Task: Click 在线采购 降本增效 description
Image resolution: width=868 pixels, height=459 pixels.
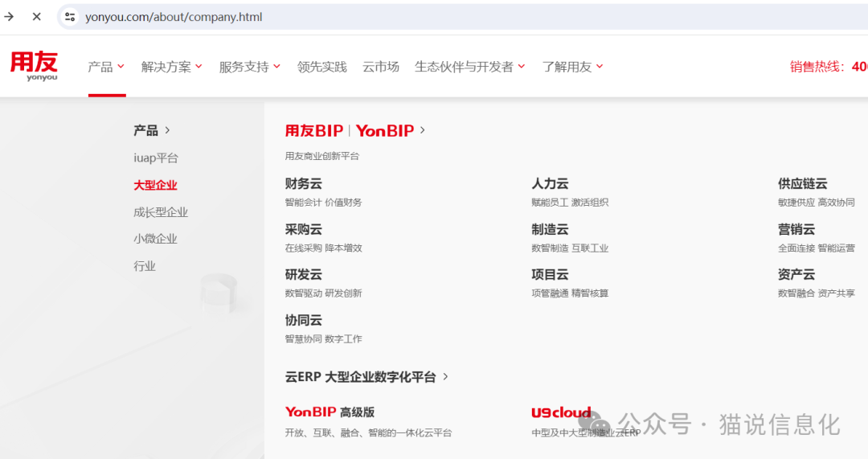Action: [323, 248]
